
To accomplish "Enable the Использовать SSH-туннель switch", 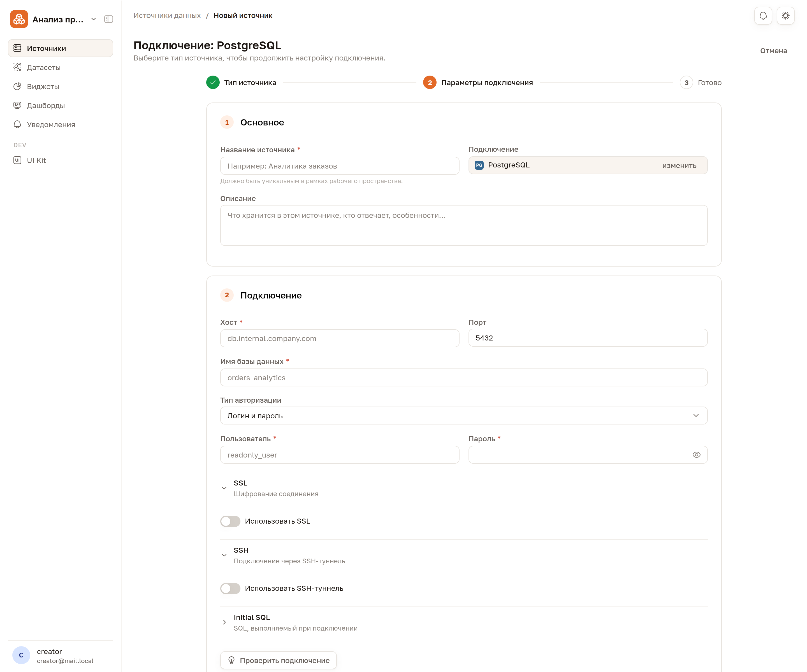I will [230, 589].
